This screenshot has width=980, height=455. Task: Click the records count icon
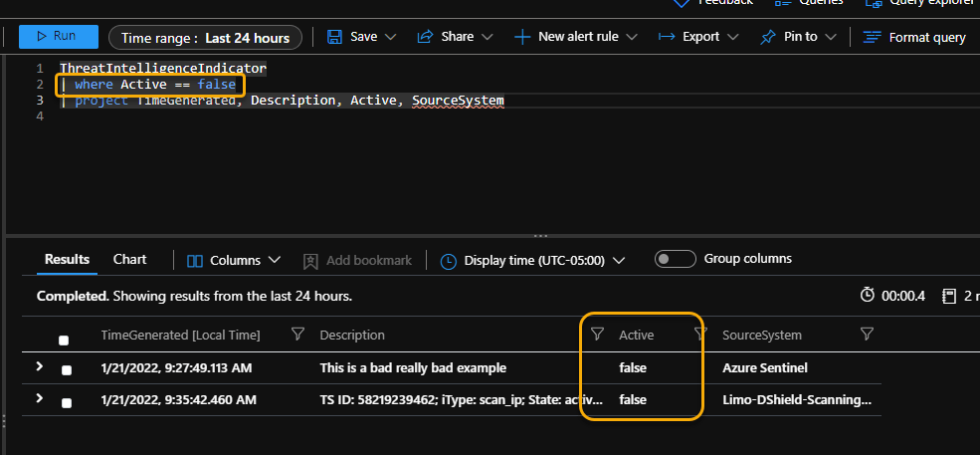click(x=949, y=296)
